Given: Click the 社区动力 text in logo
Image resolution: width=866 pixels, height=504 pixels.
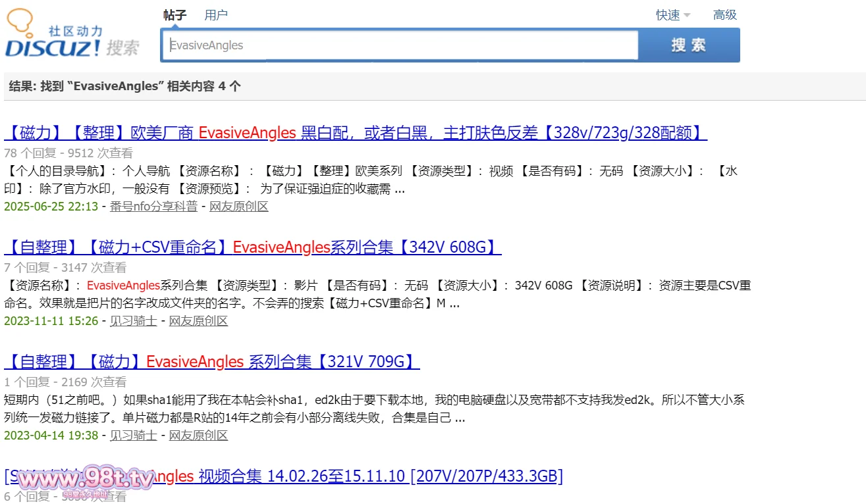Looking at the screenshot, I should point(76,31).
